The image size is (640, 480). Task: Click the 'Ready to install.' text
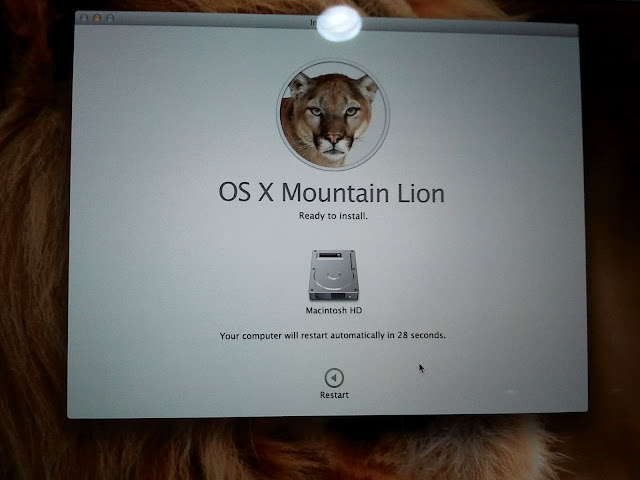point(333,216)
